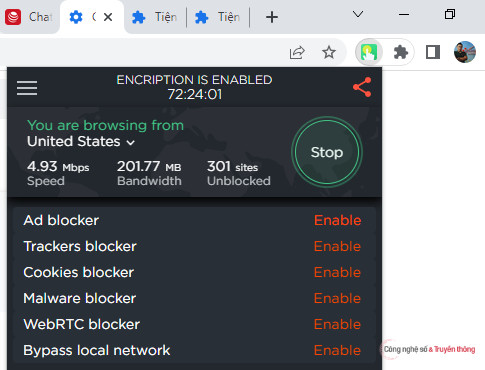
Task: Expand the United States country dropdown
Action: pos(81,142)
